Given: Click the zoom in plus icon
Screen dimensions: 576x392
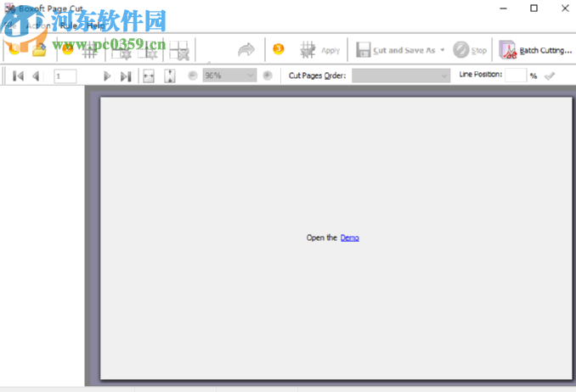Looking at the screenshot, I should tap(268, 76).
